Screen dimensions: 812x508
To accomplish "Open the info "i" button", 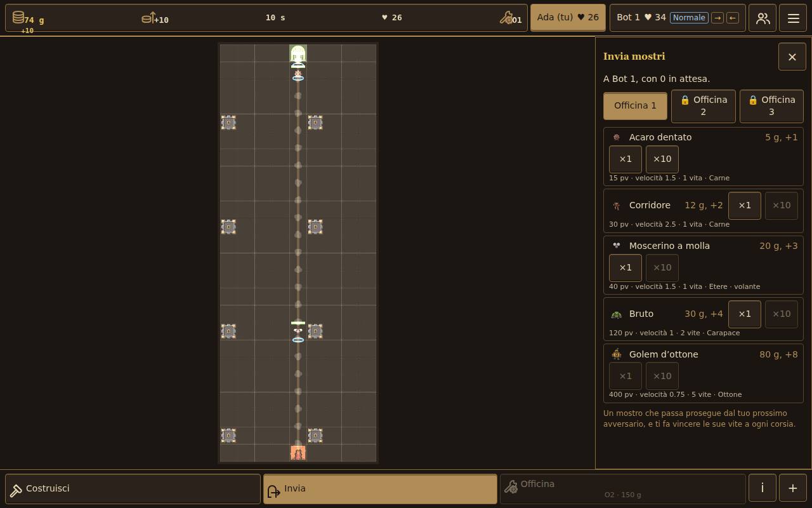I will pos(762,488).
